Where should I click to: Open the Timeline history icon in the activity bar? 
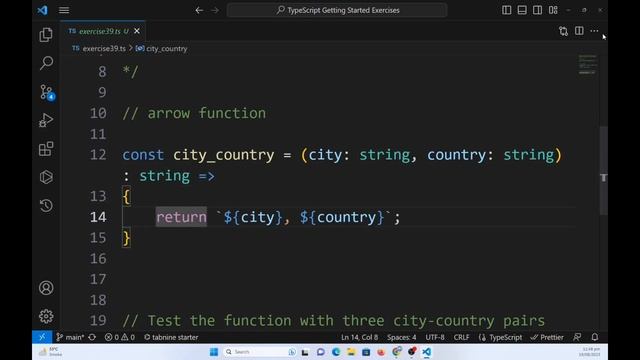click(x=46, y=205)
